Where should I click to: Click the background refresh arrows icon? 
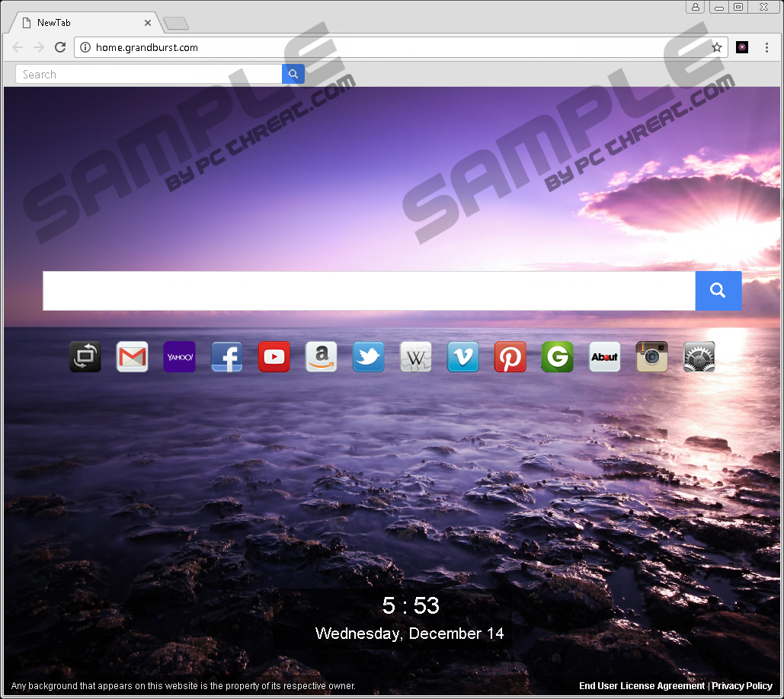tap(85, 357)
